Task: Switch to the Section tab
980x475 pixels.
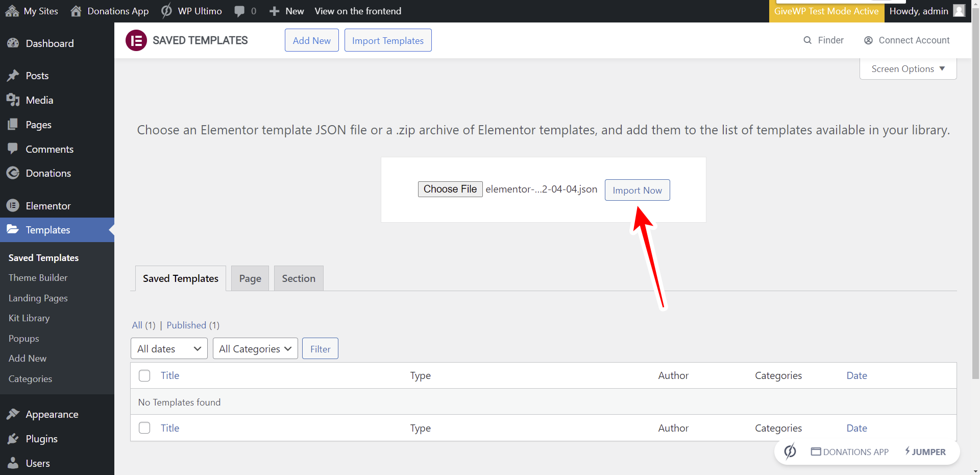Action: (x=299, y=278)
